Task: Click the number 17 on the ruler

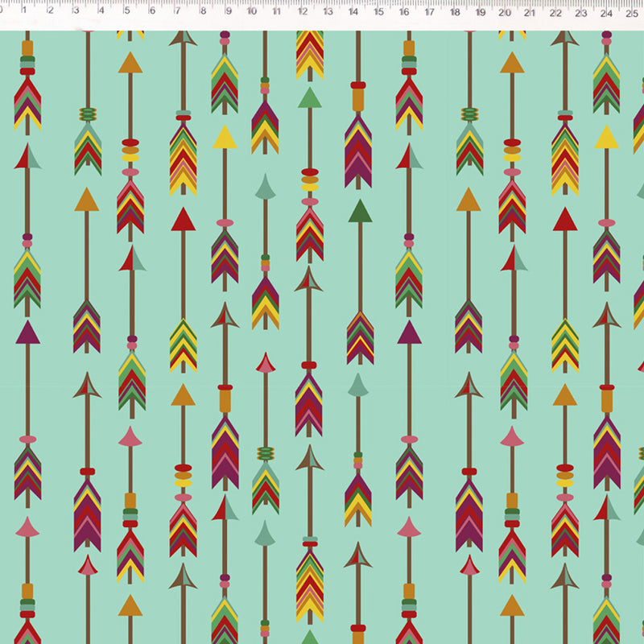Action: click(430, 12)
